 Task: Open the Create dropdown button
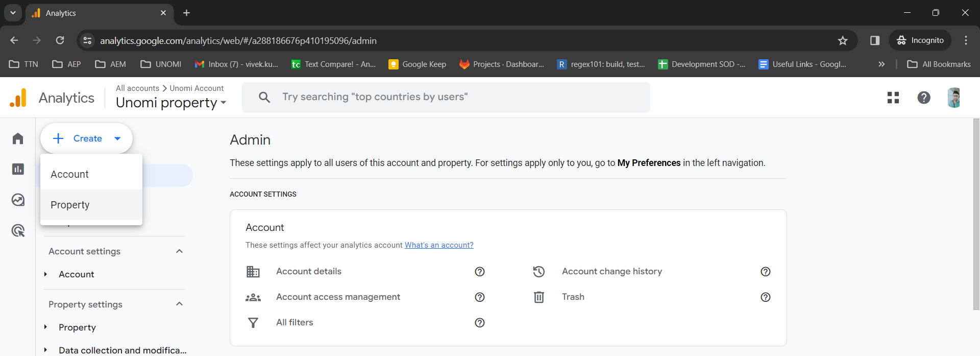pyautogui.click(x=87, y=138)
